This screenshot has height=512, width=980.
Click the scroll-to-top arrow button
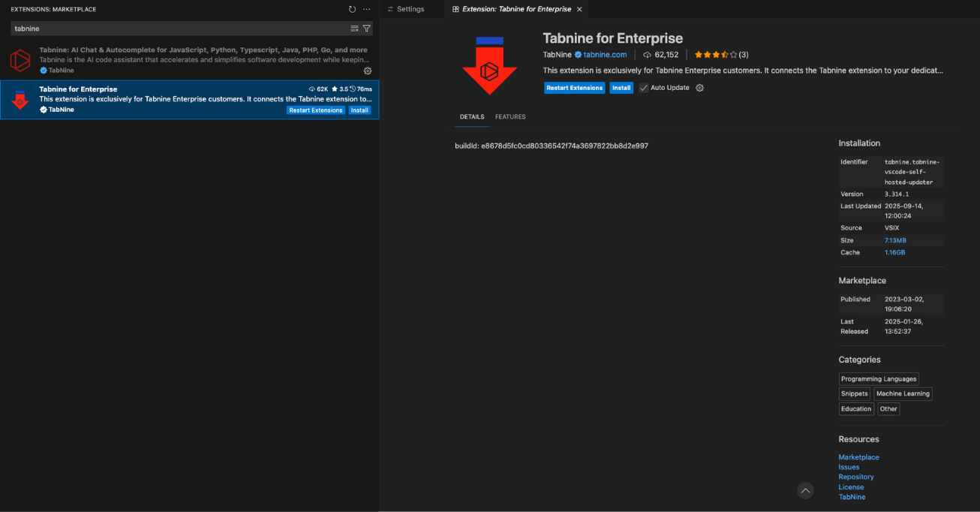point(805,491)
